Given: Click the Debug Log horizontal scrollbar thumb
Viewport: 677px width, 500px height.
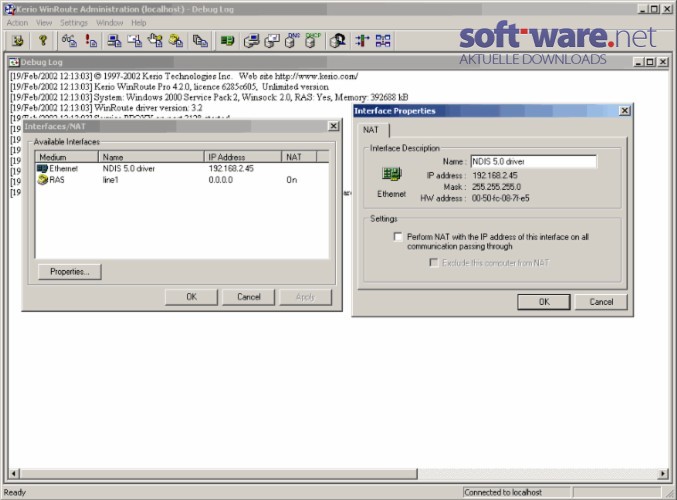Looking at the screenshot, I should (218, 474).
